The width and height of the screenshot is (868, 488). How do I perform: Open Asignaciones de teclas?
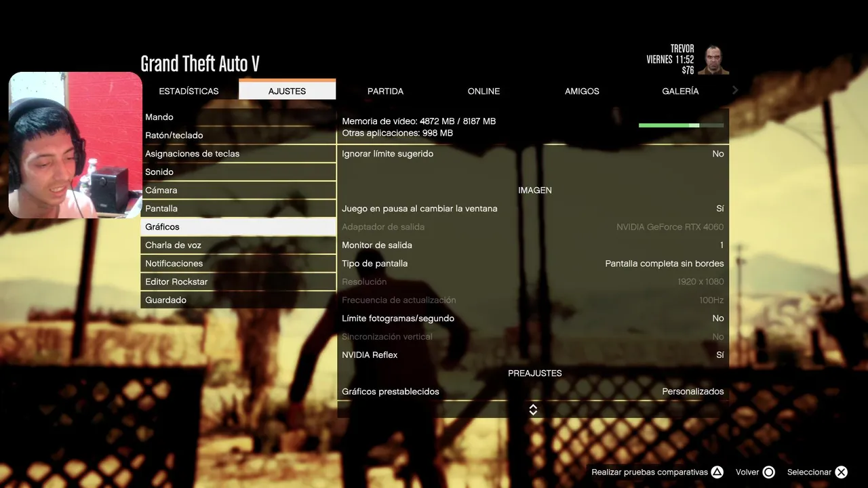[238, 154]
